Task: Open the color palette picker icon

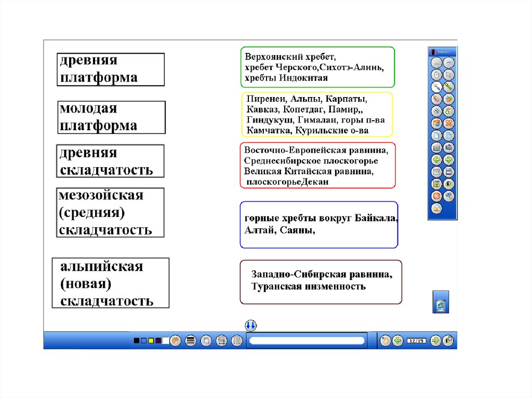Action: 175,340
